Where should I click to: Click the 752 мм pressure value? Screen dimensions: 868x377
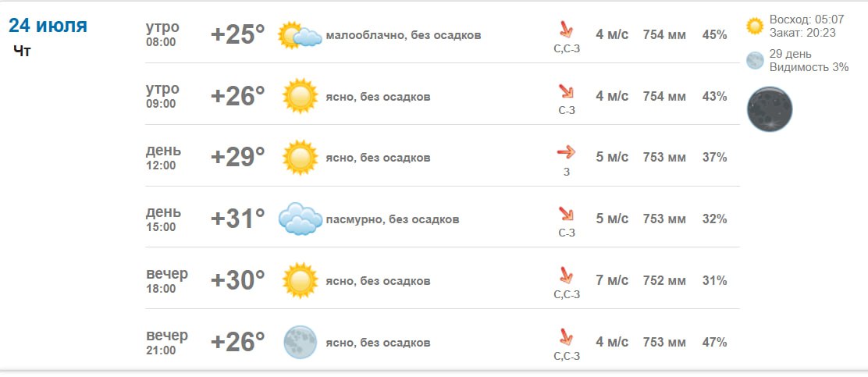tap(664, 281)
